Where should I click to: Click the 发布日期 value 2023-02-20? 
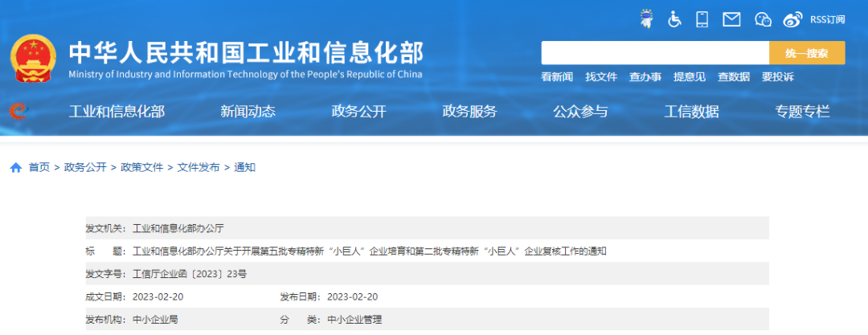pyautogui.click(x=353, y=296)
